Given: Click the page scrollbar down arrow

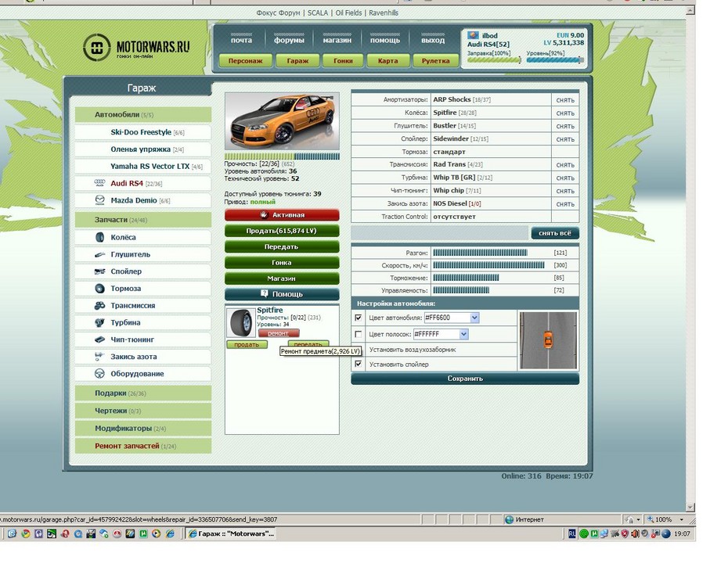Looking at the screenshot, I should coord(690,507).
